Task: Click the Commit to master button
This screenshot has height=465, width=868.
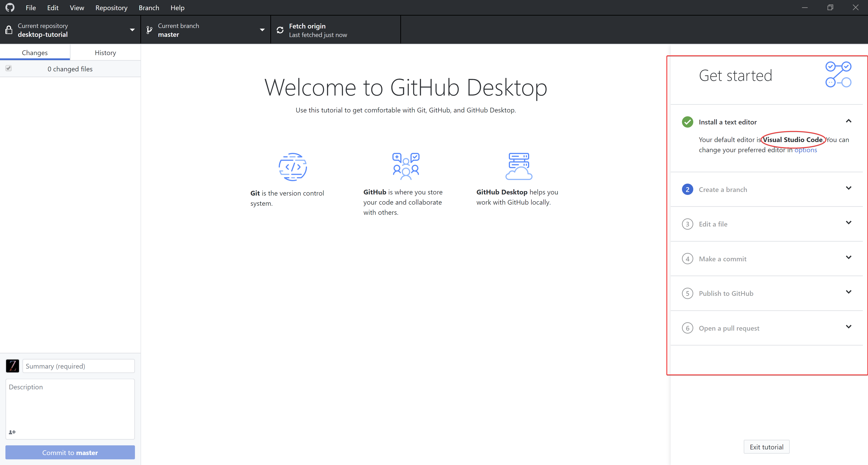Action: tap(70, 452)
